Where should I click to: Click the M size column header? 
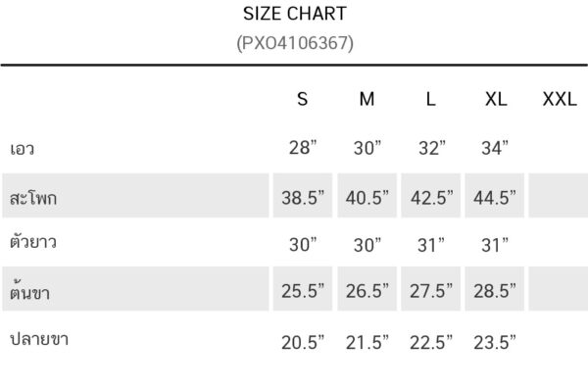(367, 99)
